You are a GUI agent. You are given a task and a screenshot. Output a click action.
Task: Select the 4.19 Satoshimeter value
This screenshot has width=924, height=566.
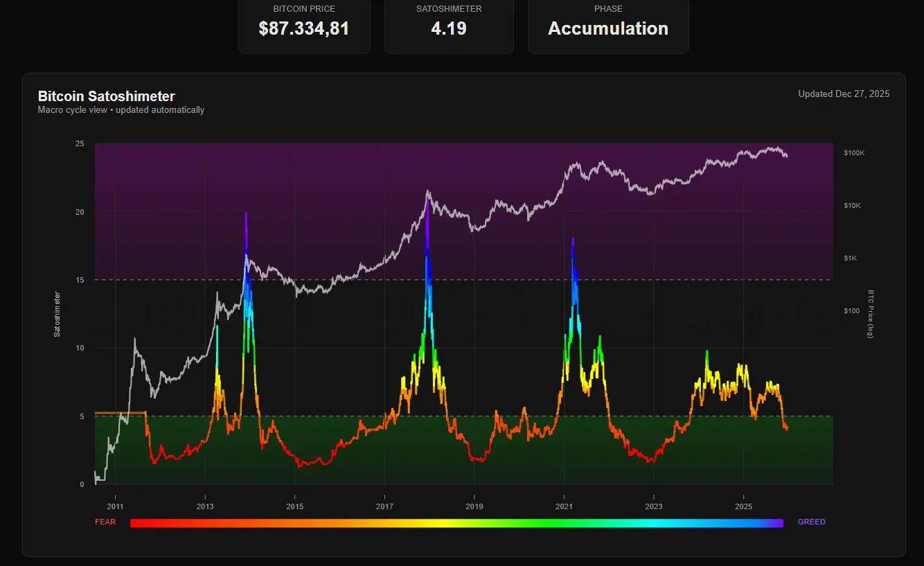coord(449,28)
